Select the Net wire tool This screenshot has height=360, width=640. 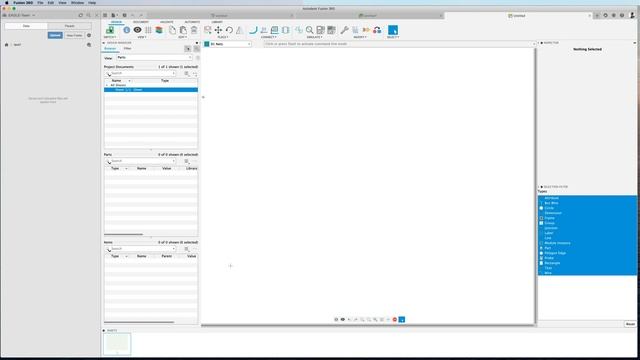click(x=253, y=30)
